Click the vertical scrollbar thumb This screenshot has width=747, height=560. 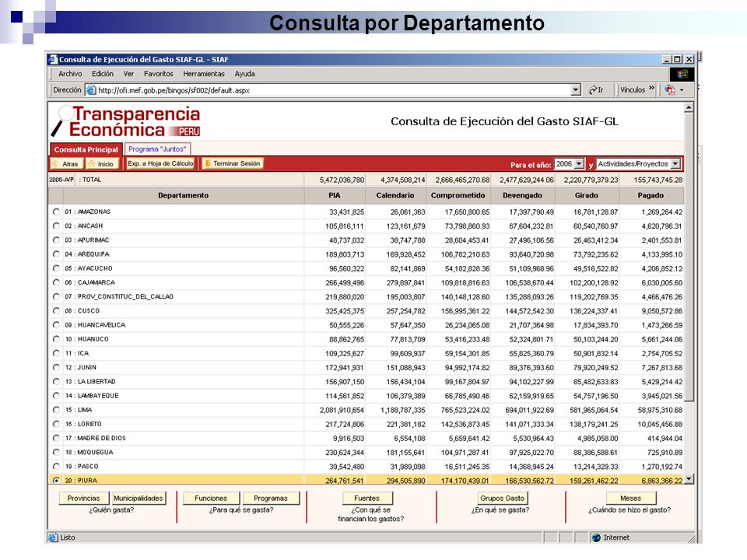(x=689, y=257)
